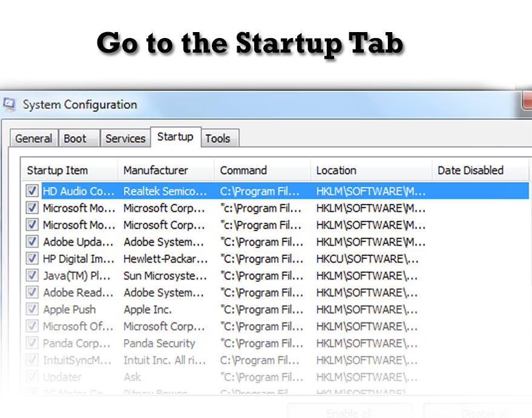Select the Startup tab
532x418 pixels.
176,137
